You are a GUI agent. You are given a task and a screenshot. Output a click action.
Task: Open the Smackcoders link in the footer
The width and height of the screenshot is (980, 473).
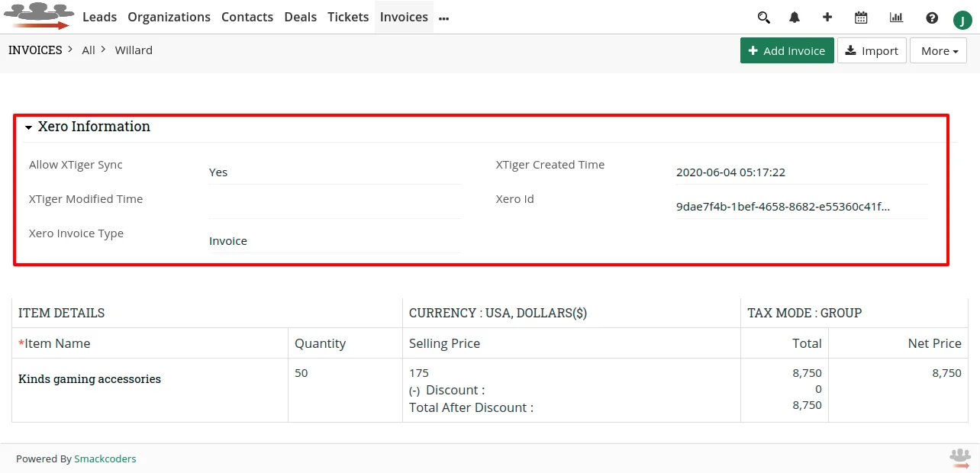105,459
